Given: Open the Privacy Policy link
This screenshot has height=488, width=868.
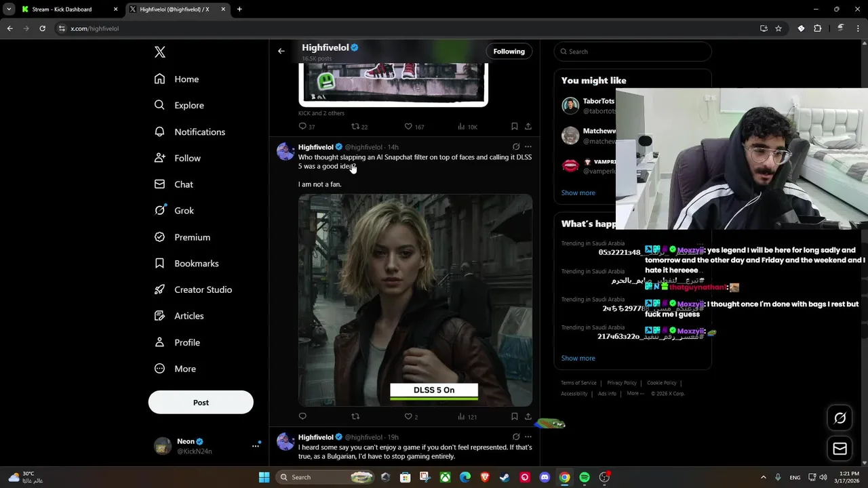Looking at the screenshot, I should coord(622,383).
